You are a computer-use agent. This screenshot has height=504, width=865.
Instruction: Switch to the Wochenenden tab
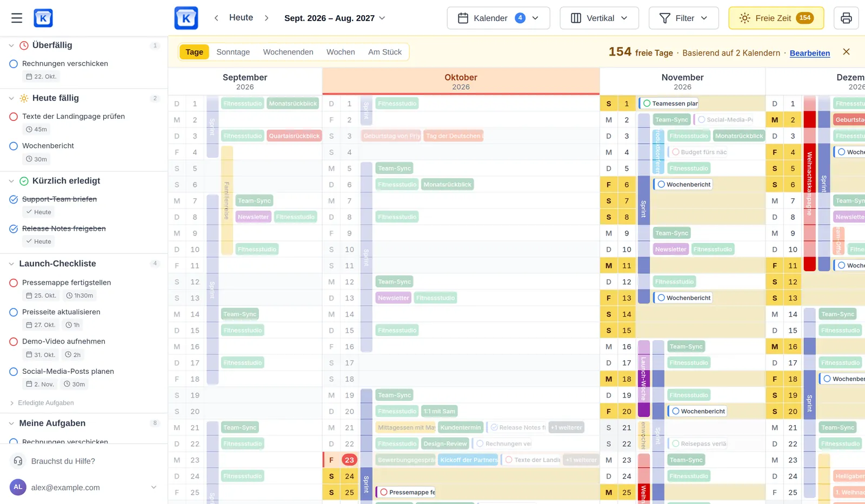pos(288,52)
